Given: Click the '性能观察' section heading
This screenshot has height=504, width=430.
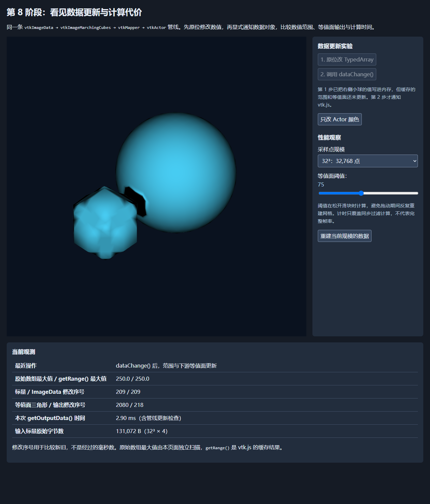Looking at the screenshot, I should click(330, 137).
